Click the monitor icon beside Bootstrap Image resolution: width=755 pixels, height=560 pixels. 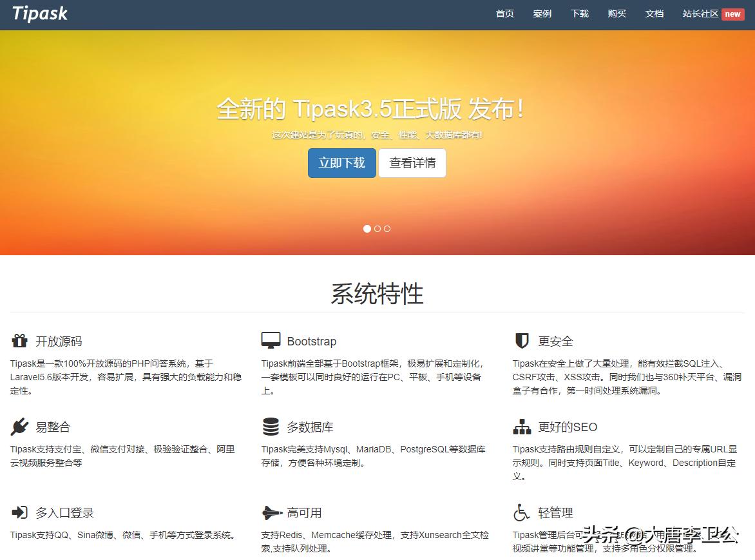pyautogui.click(x=271, y=340)
